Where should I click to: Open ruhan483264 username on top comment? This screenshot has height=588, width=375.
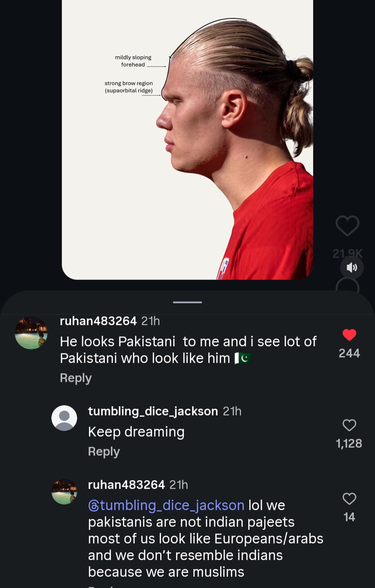pos(98,321)
